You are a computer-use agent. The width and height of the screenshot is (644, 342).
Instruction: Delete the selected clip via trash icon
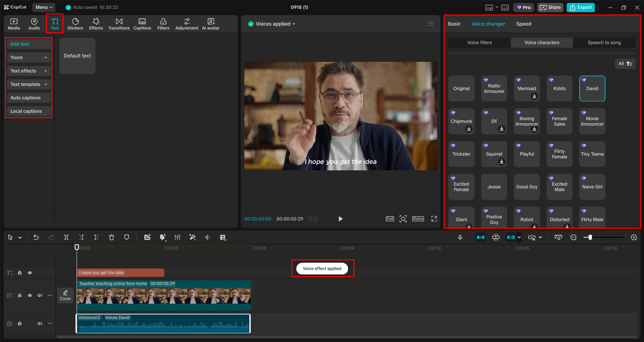[x=111, y=237]
